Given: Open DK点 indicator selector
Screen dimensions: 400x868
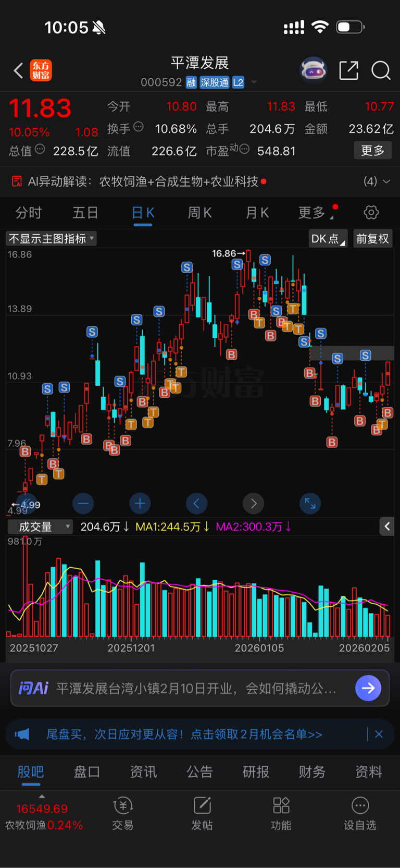Looking at the screenshot, I should (x=328, y=239).
